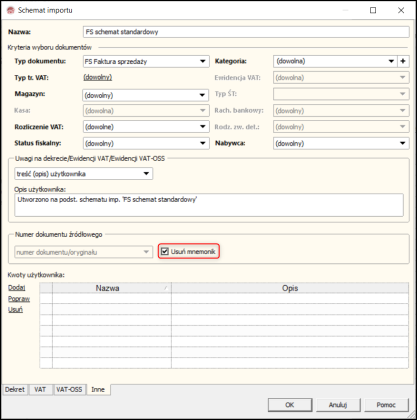
Task: Open the Nabywca dropdown
Action: pyautogui.click(x=402, y=143)
